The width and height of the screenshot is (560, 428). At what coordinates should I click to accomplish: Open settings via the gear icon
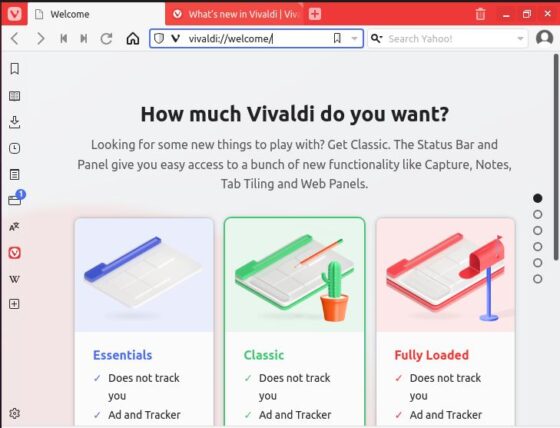[x=15, y=413]
